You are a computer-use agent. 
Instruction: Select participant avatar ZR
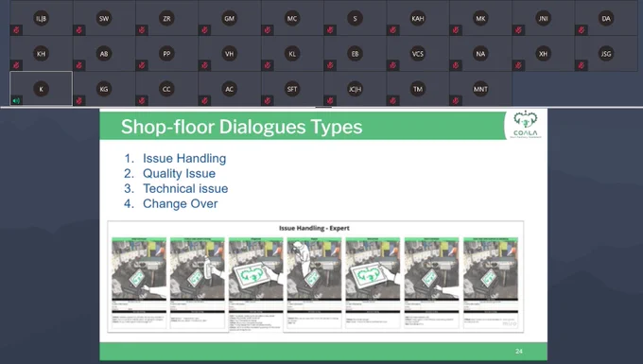click(x=166, y=19)
